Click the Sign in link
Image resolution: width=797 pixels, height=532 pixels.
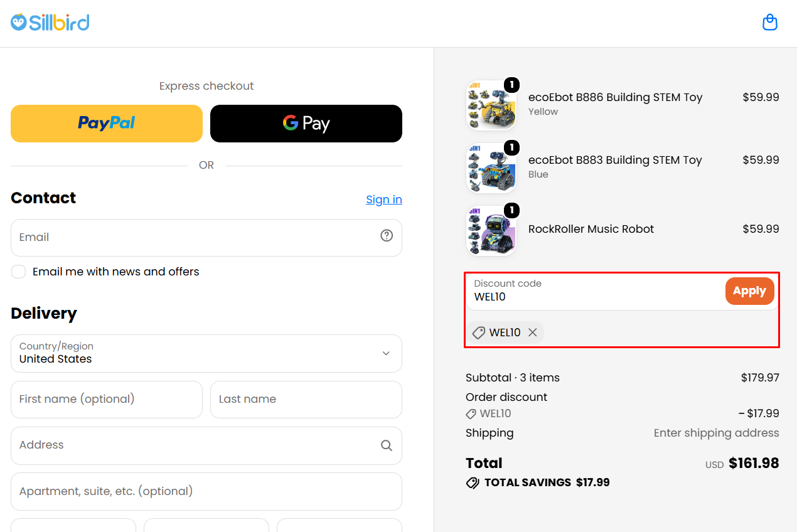384,199
